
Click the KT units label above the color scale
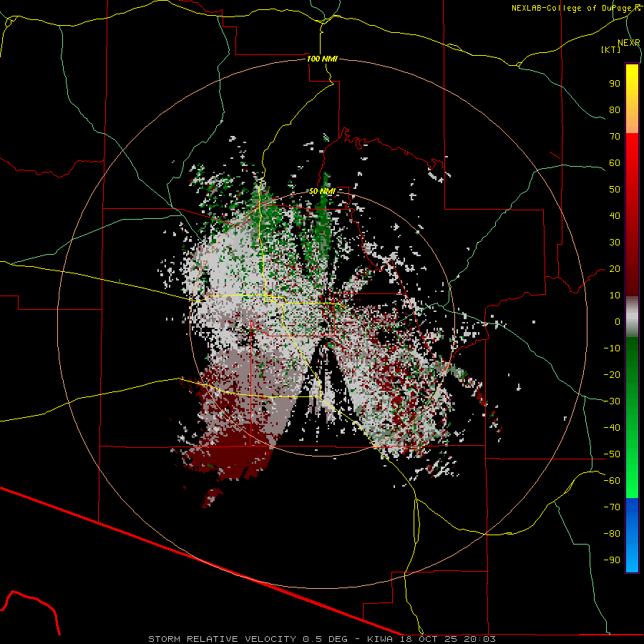click(611, 49)
